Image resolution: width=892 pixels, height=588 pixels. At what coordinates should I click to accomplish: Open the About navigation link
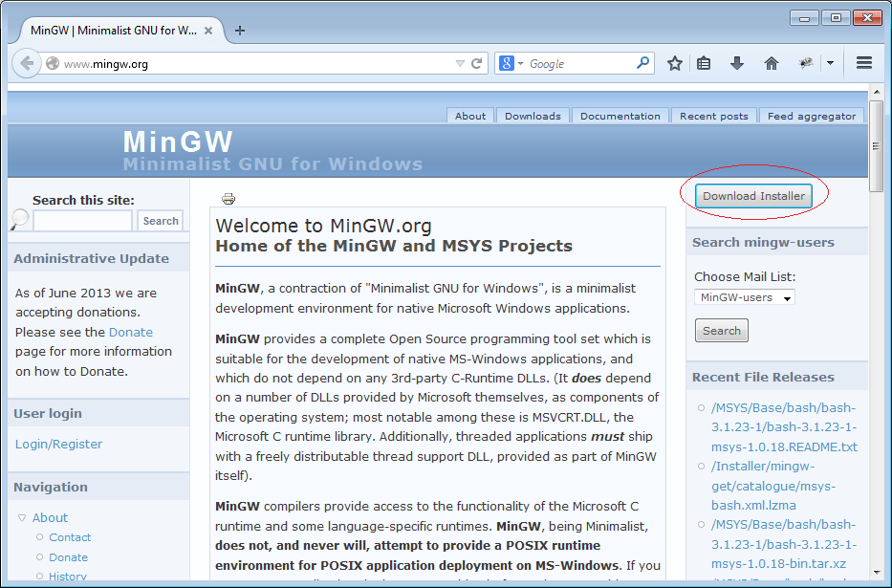coord(50,517)
